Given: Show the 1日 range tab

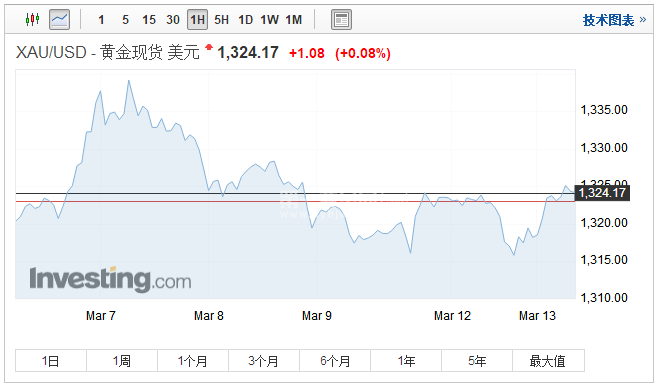Looking at the screenshot, I should [x=51, y=360].
